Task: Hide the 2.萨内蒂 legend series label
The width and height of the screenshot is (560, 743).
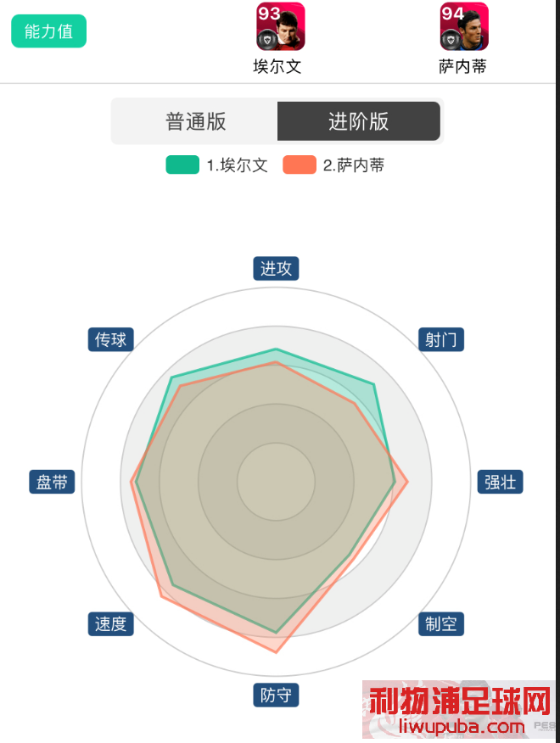Action: (x=354, y=165)
